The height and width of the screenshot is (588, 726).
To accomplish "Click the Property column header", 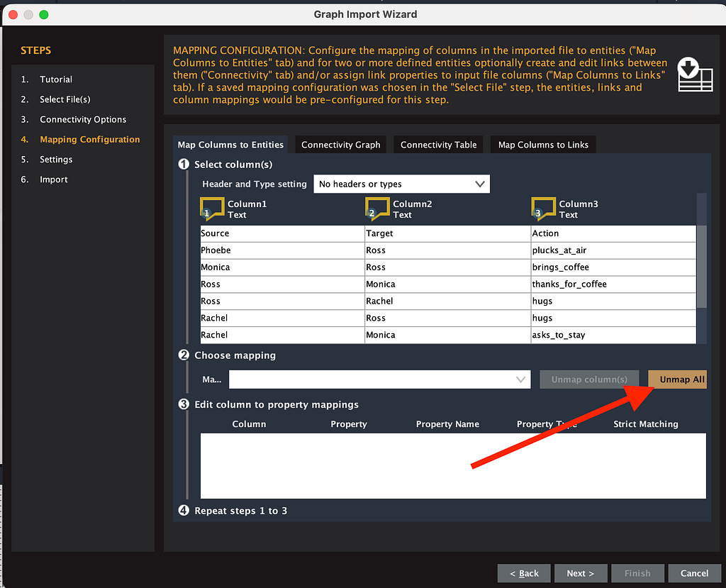I will click(349, 424).
